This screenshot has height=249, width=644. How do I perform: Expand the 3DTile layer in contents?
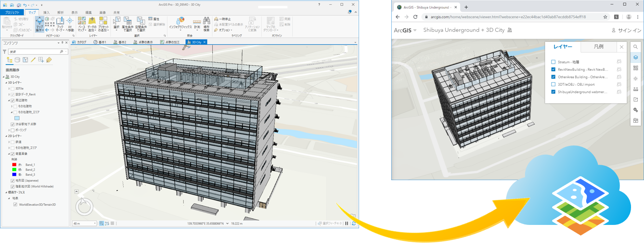(x=9, y=89)
